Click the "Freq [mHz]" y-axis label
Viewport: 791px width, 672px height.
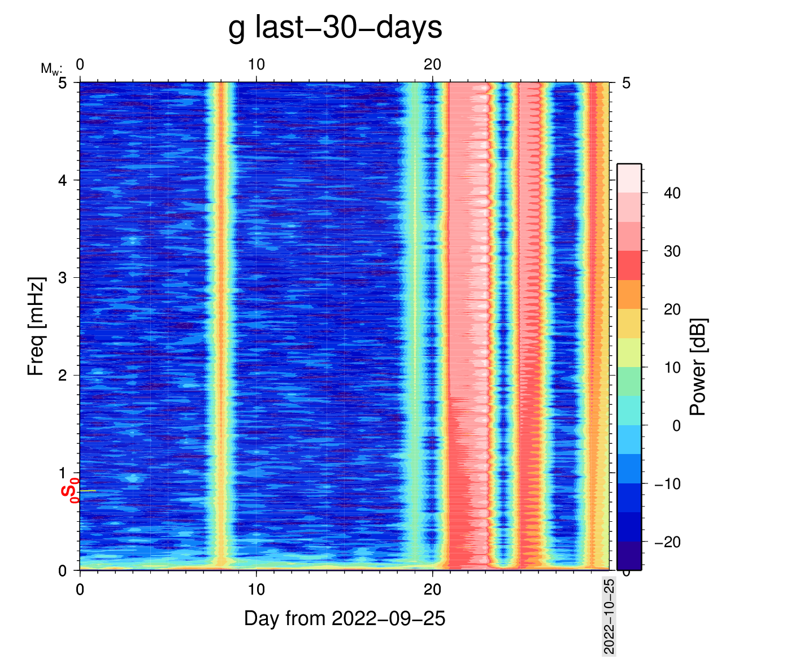coord(36,326)
